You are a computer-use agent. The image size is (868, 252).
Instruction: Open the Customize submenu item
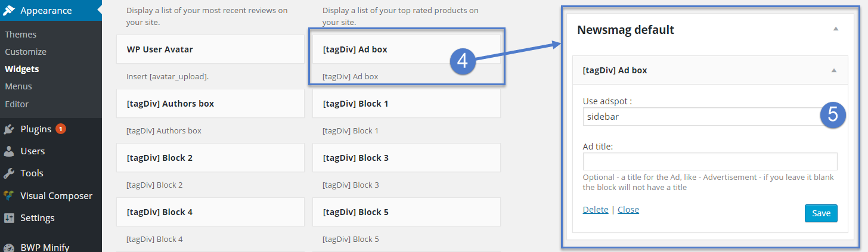[x=26, y=52]
